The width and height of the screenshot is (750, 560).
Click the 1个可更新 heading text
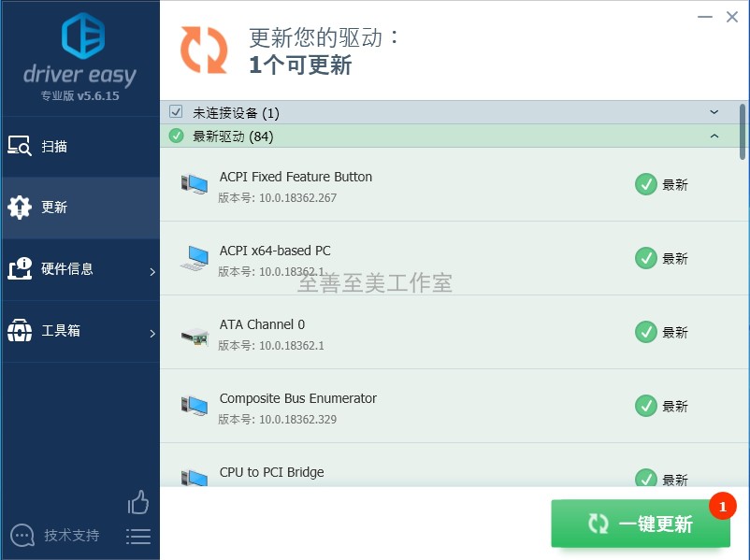[300, 65]
